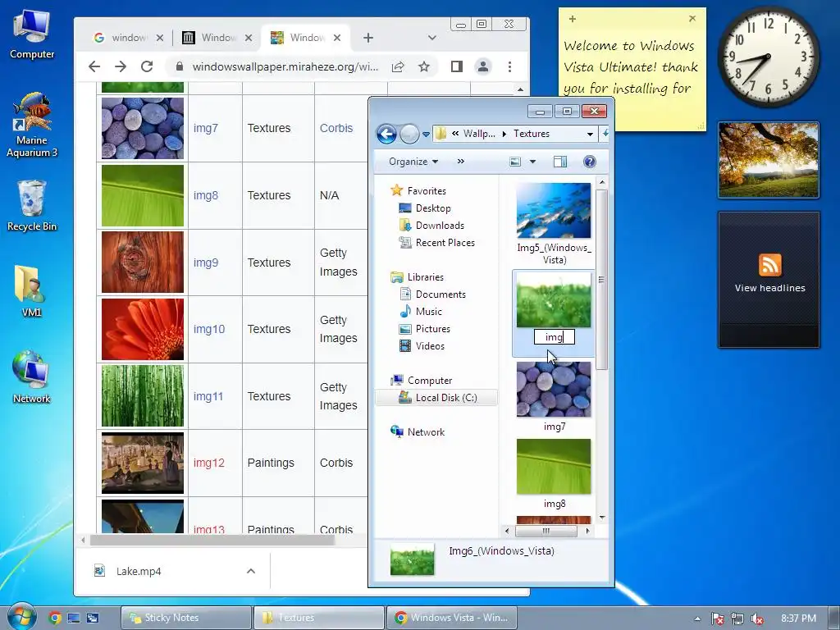Viewport: 840px width, 630px height.
Task: Click the blue pebbles thumbnail in webpage
Action: click(143, 128)
